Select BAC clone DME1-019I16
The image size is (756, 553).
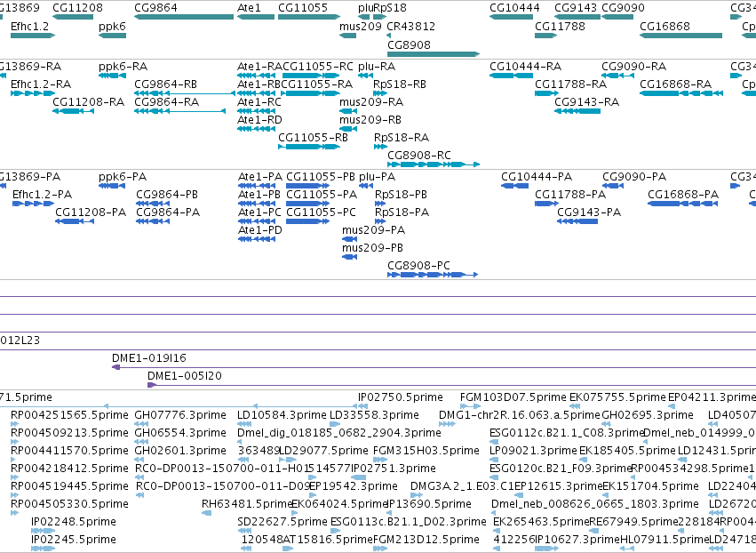[434, 367]
